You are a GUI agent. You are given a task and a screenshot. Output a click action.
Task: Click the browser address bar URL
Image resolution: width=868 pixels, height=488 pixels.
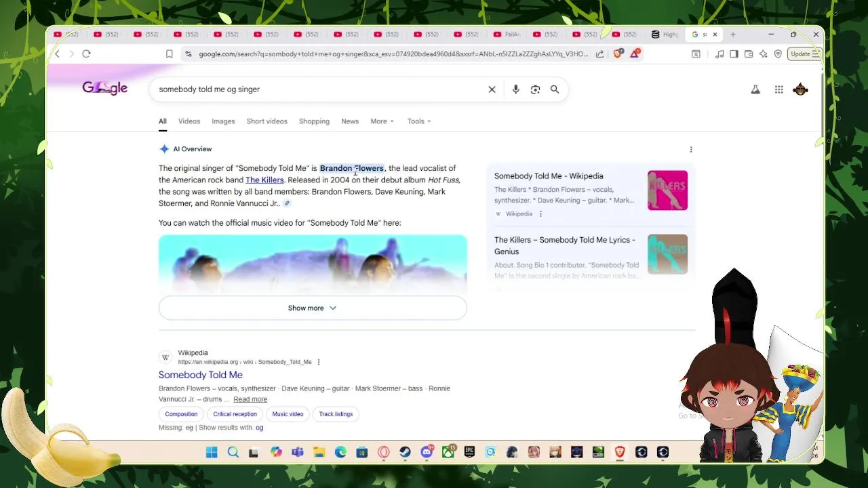tap(393, 54)
